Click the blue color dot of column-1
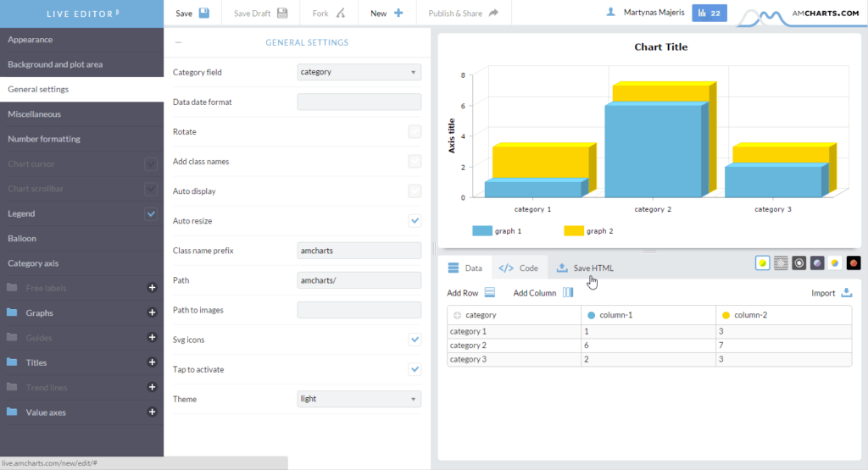Image resolution: width=868 pixels, height=470 pixels. [x=591, y=315]
